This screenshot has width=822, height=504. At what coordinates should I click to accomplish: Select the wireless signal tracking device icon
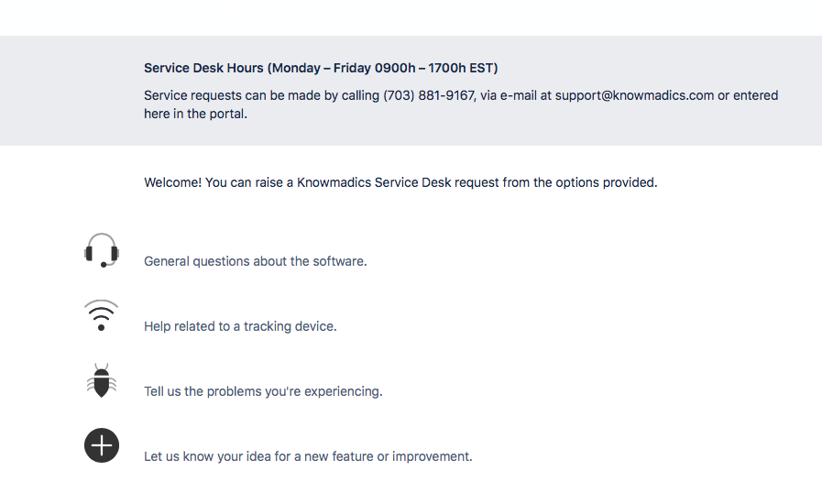point(101,315)
